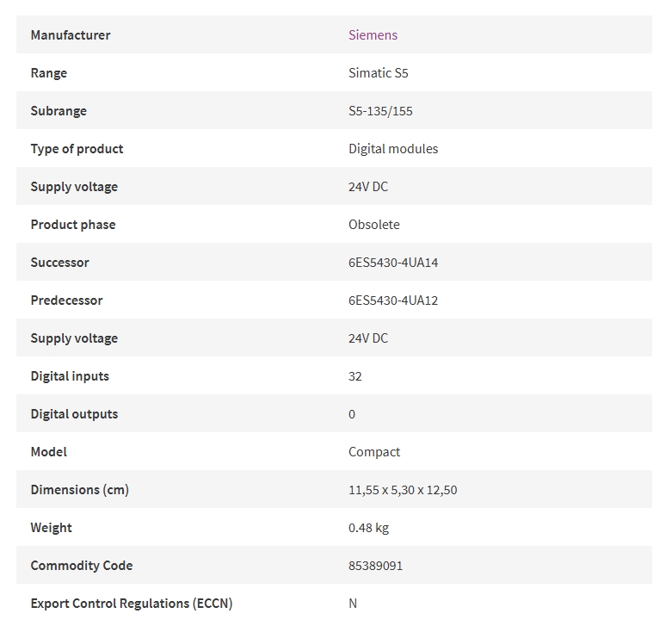This screenshot has height=632, width=672.
Task: Click the S5-135/155 subrange value
Action: [x=380, y=110]
